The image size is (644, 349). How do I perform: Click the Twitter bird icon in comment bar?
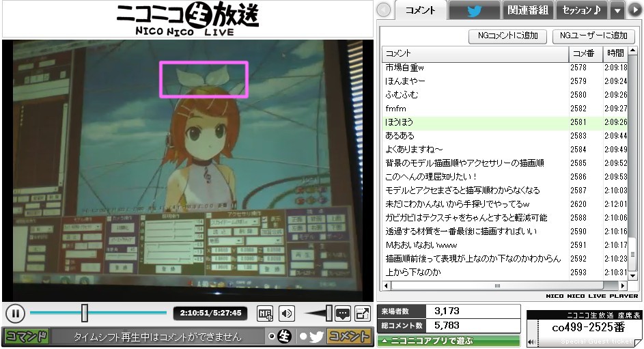coord(317,337)
